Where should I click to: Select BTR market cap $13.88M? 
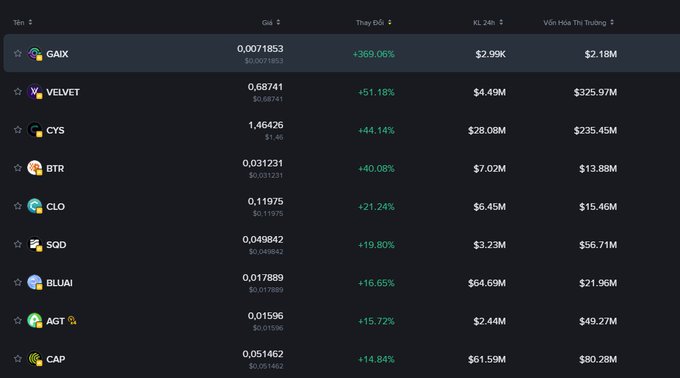(x=598, y=169)
